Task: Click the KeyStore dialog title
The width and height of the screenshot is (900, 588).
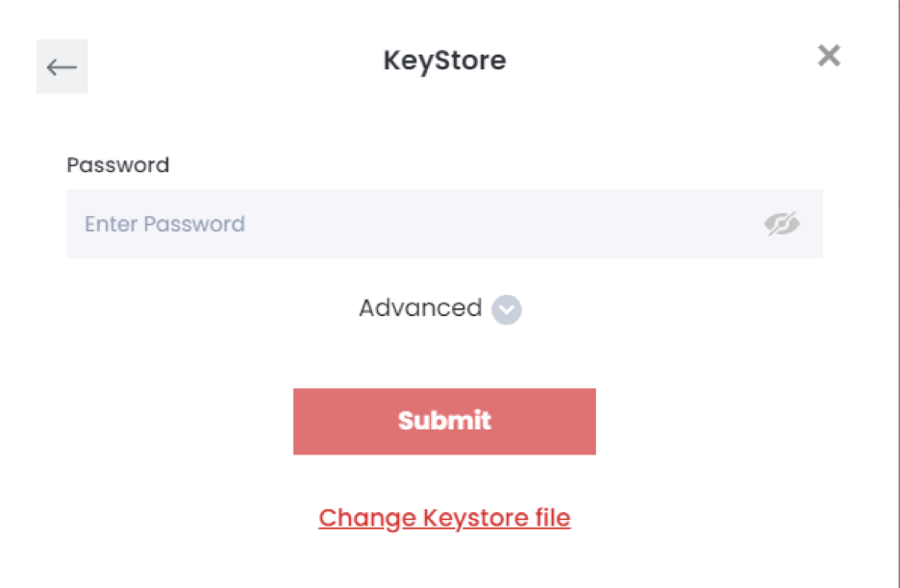Action: pyautogui.click(x=444, y=61)
